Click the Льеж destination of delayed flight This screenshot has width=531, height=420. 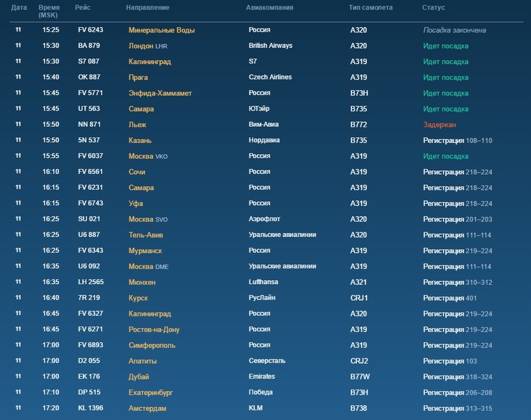[x=137, y=125]
